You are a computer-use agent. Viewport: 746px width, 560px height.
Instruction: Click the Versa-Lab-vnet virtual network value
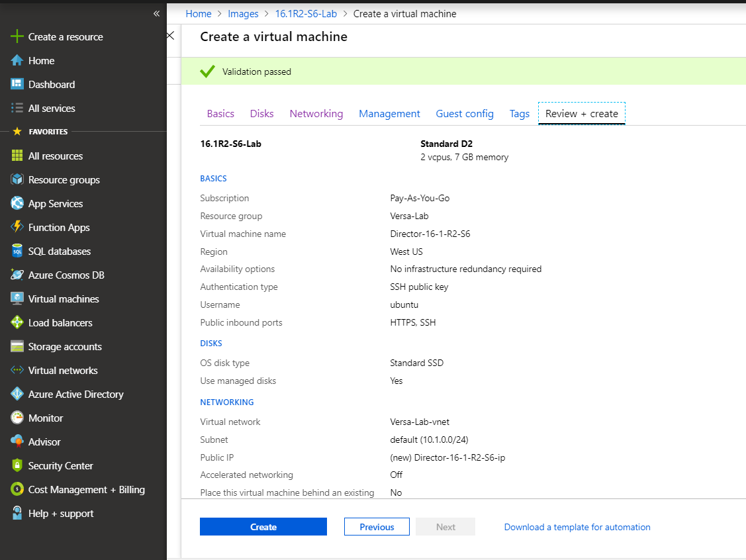click(x=420, y=422)
